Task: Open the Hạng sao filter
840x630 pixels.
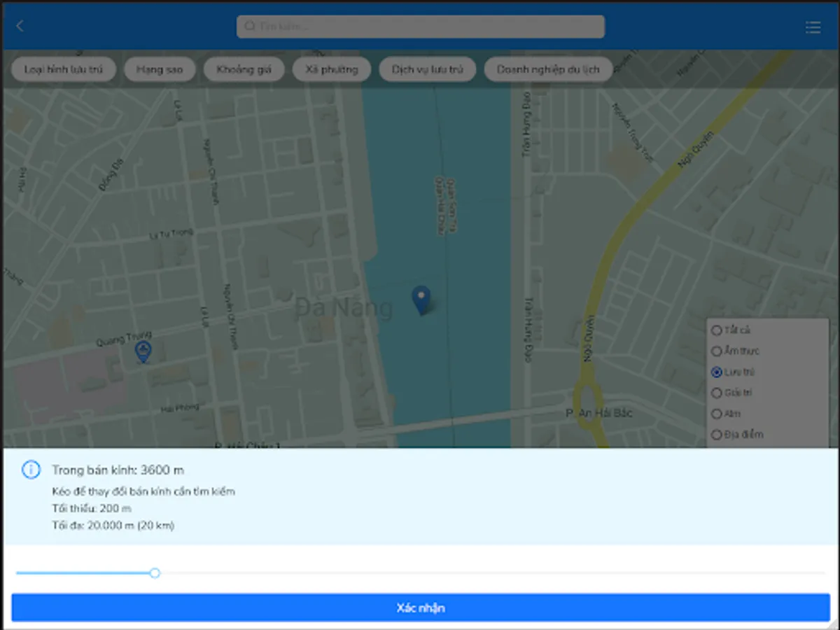Action: [160, 69]
